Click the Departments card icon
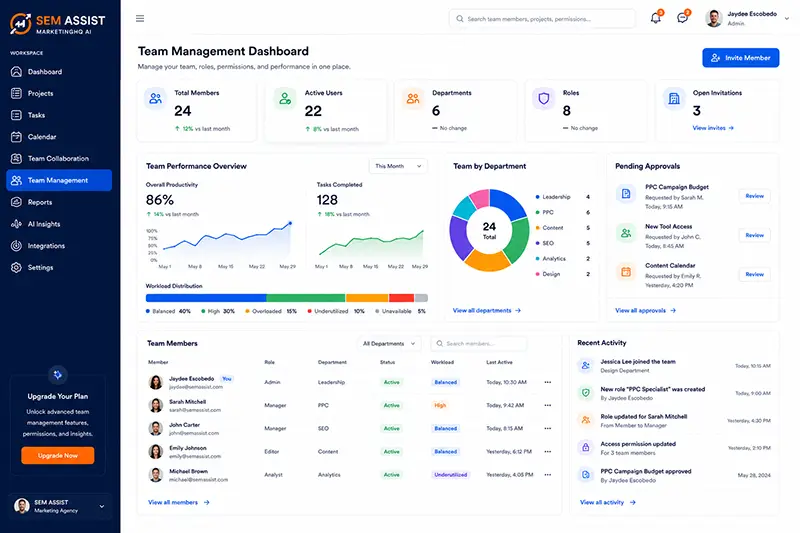Screen dimensions: 800x533 [413, 98]
